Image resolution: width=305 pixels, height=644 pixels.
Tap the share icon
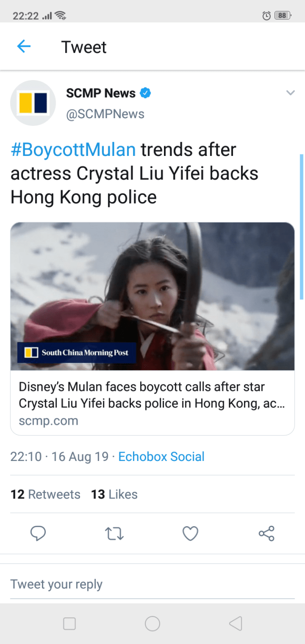click(266, 533)
